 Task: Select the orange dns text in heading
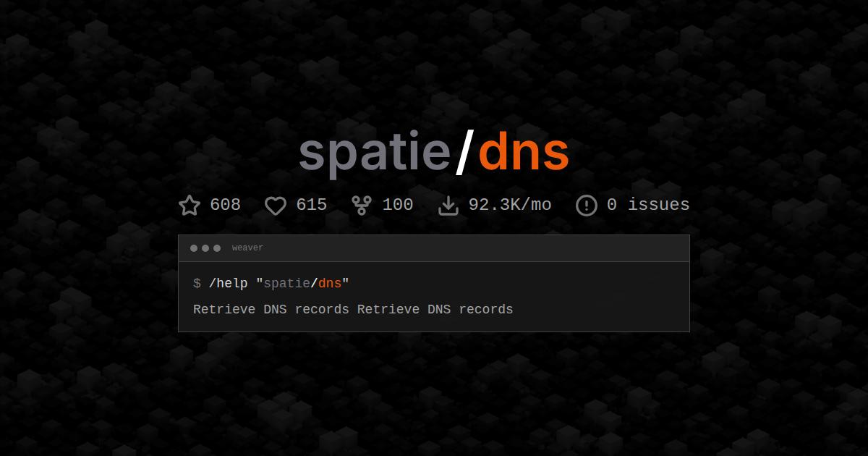pos(524,151)
